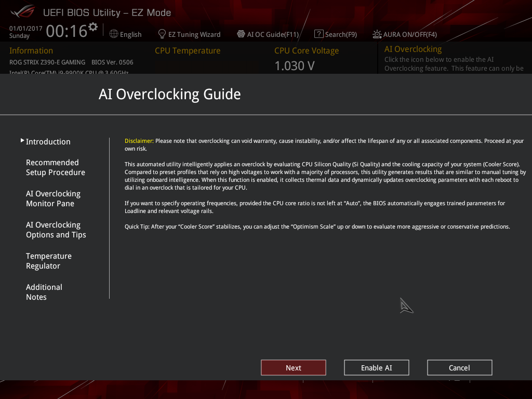Open Additional Notes section

[44, 292]
